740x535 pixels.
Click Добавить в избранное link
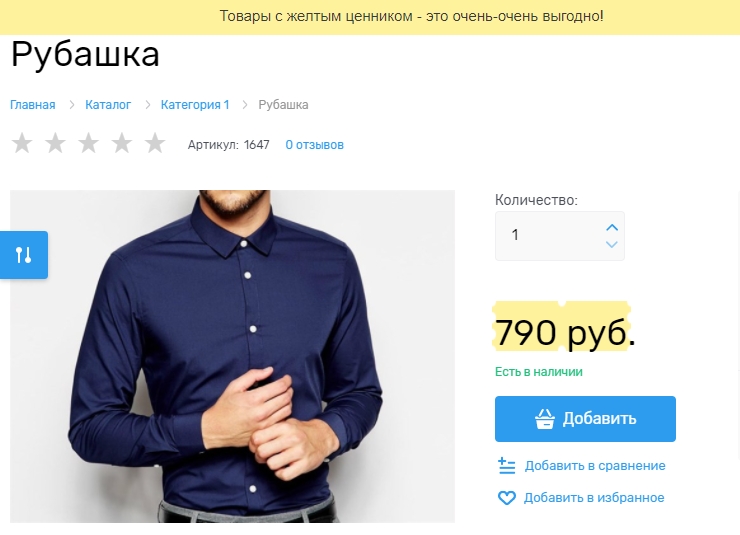pyautogui.click(x=594, y=498)
